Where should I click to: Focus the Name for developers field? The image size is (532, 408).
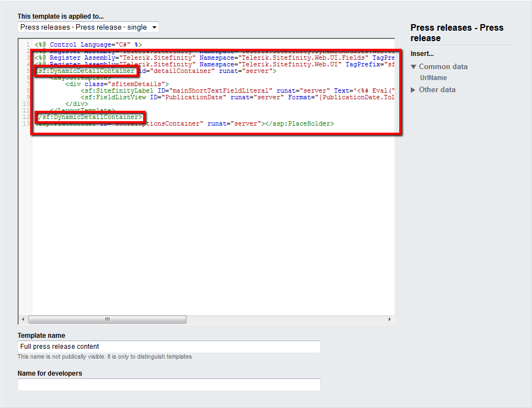[169, 384]
